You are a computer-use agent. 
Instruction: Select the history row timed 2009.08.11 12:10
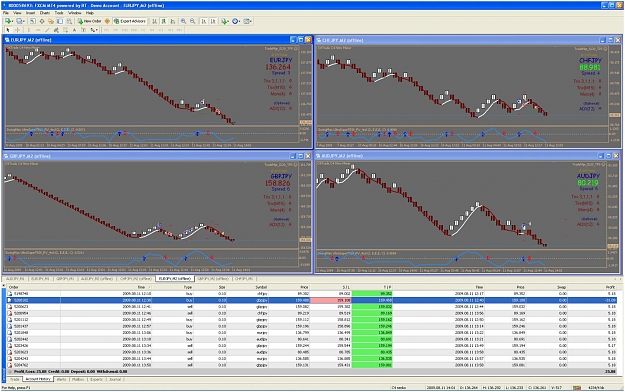click(x=312, y=294)
